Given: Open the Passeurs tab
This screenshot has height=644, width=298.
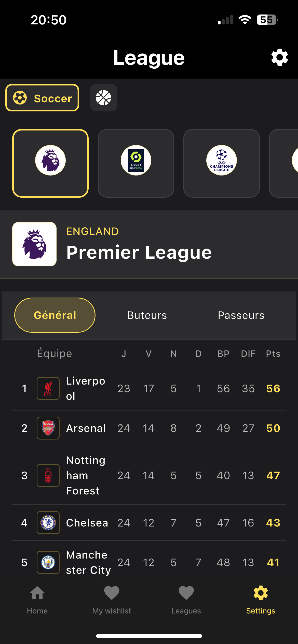Looking at the screenshot, I should (x=241, y=315).
